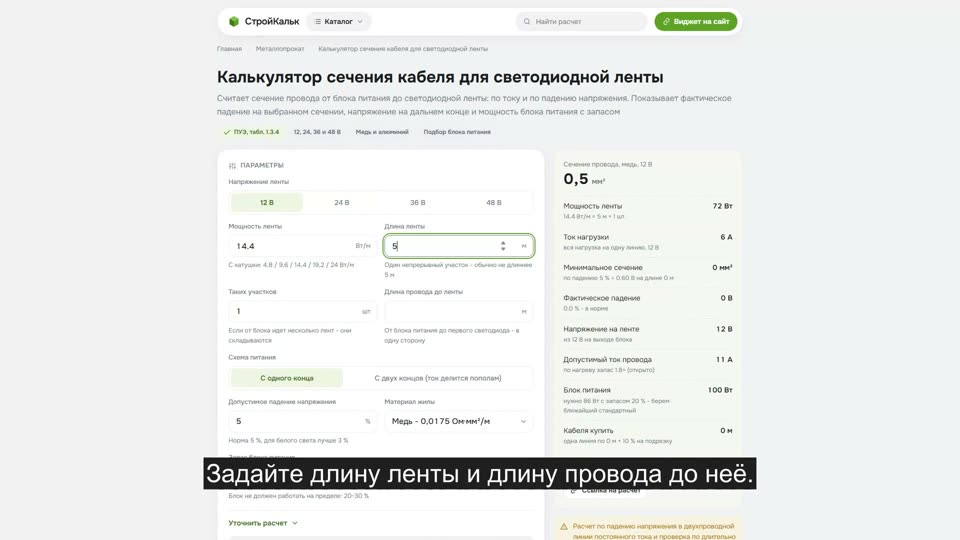
Task: Click the 0,5 мм² result value
Action: point(584,179)
